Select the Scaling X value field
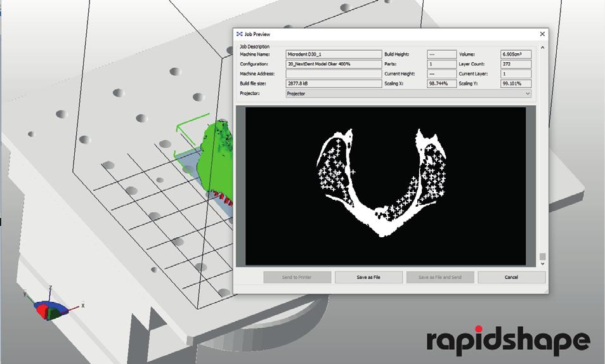 (x=441, y=83)
